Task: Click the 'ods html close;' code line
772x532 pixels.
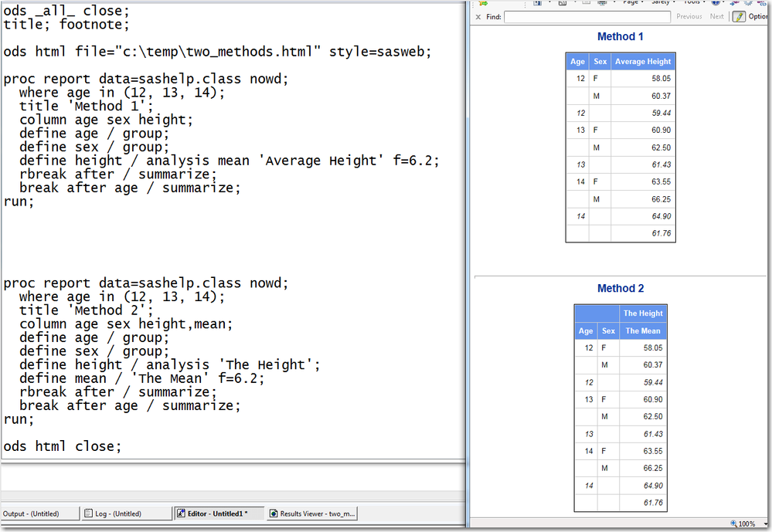Action: click(62, 446)
